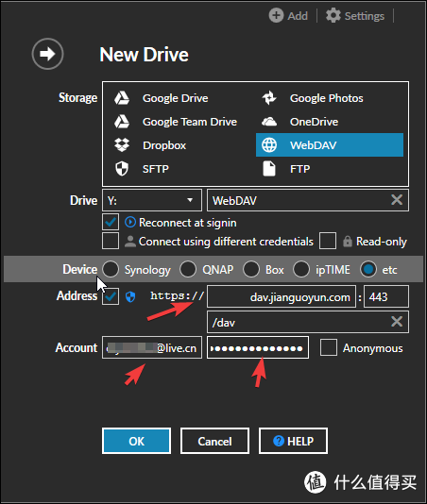Enable Connect using different credentials checkbox

click(x=111, y=241)
